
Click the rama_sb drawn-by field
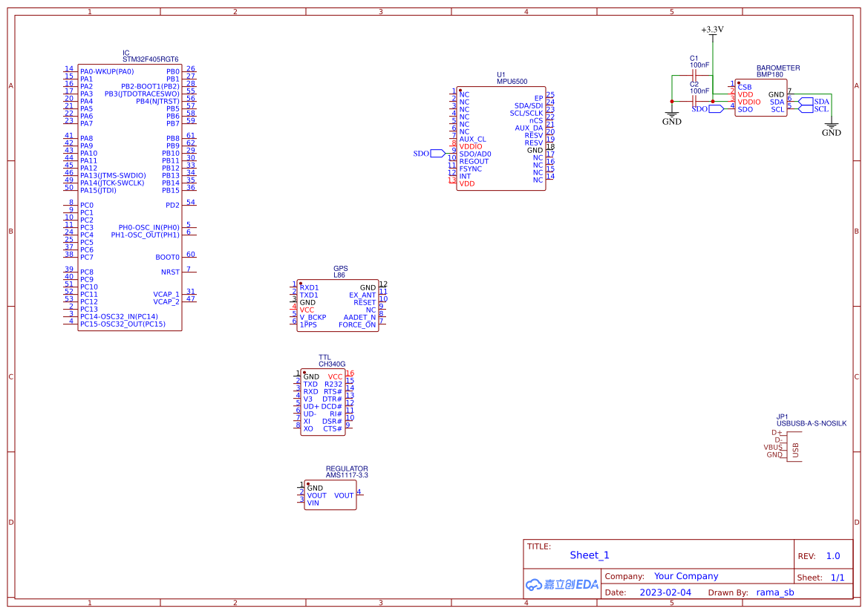pos(775,592)
